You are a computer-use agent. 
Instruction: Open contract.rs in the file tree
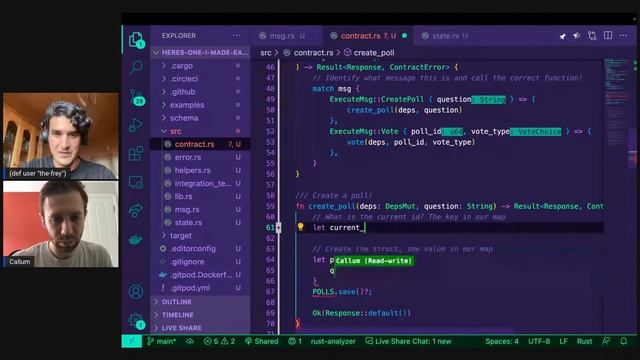200,144
